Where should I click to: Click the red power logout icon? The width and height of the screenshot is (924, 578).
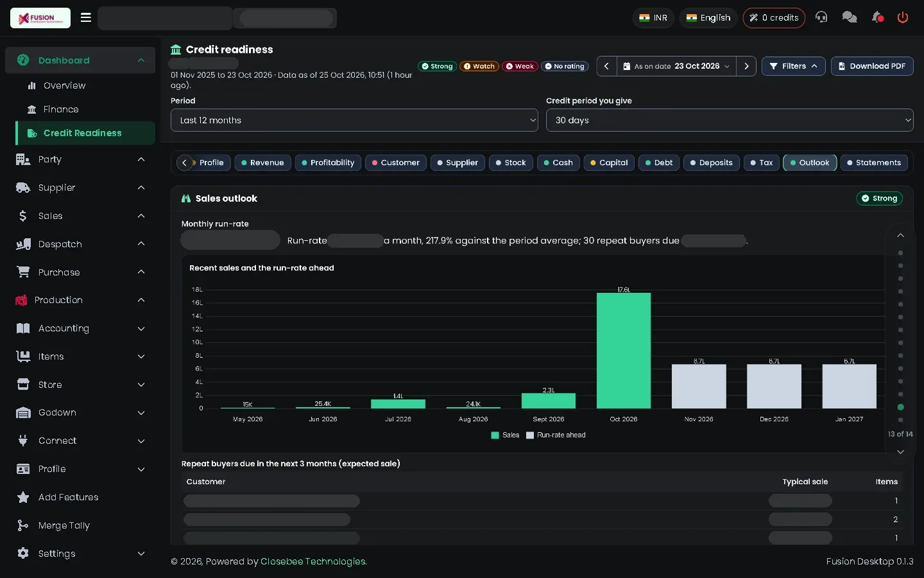(x=903, y=17)
